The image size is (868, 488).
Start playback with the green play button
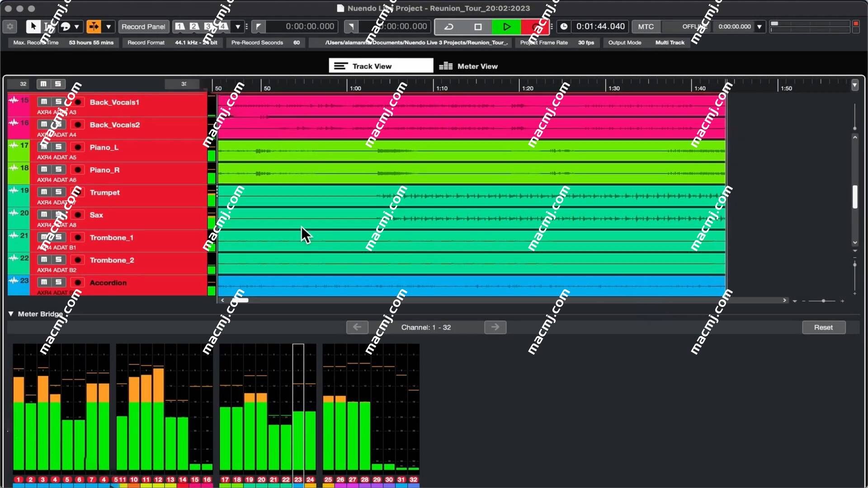[506, 27]
